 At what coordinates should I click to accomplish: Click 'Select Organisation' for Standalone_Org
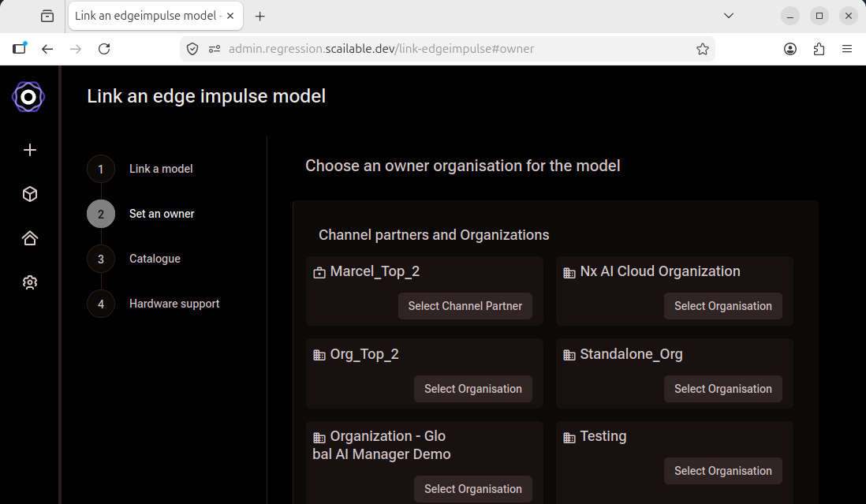pyautogui.click(x=723, y=389)
